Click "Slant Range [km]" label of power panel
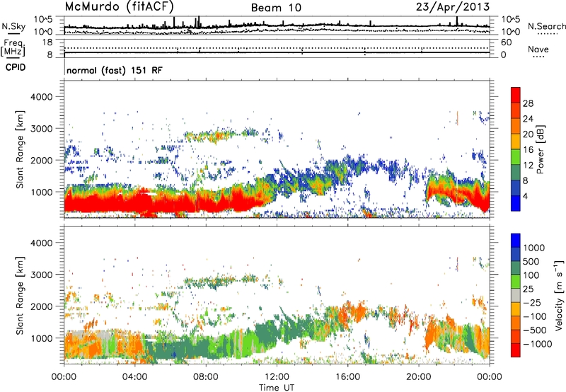The width and height of the screenshot is (566, 392). [x=20, y=149]
